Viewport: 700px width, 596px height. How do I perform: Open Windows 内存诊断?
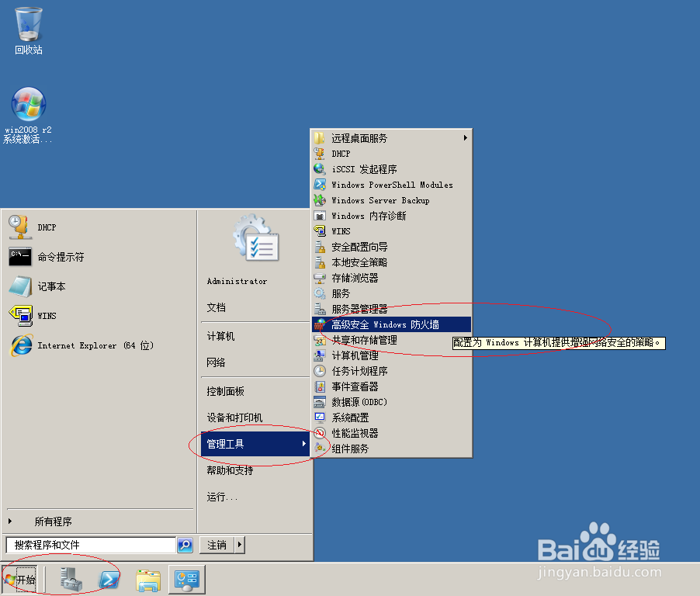pyautogui.click(x=391, y=216)
